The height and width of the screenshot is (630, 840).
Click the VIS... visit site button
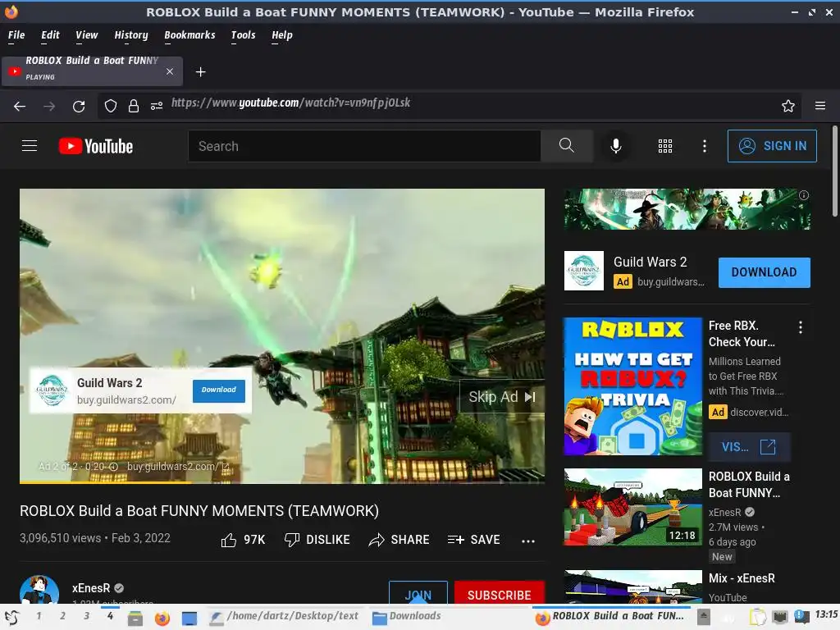(749, 447)
